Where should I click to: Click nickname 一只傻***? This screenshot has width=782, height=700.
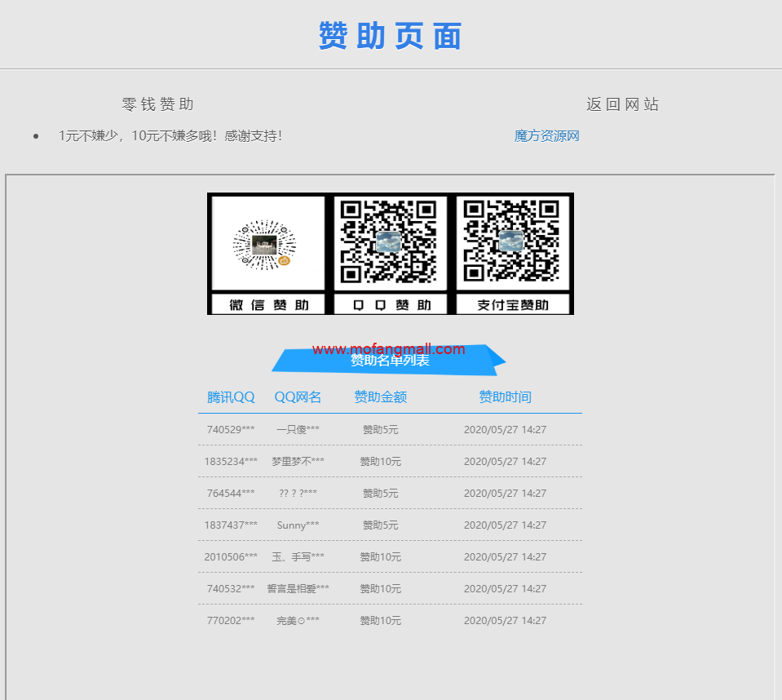coord(298,430)
